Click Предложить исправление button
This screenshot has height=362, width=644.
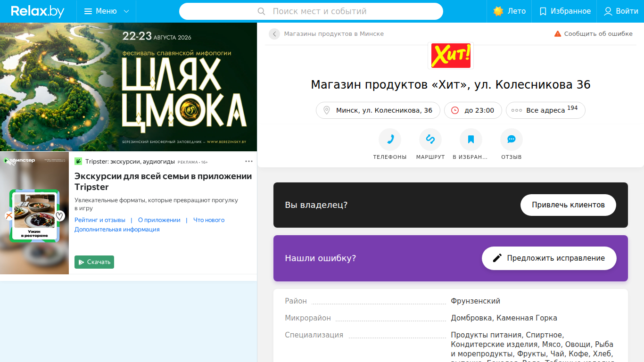pyautogui.click(x=549, y=258)
